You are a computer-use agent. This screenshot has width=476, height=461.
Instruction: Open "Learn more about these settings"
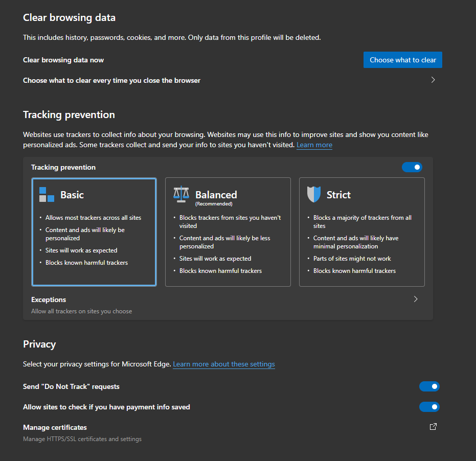tap(223, 364)
